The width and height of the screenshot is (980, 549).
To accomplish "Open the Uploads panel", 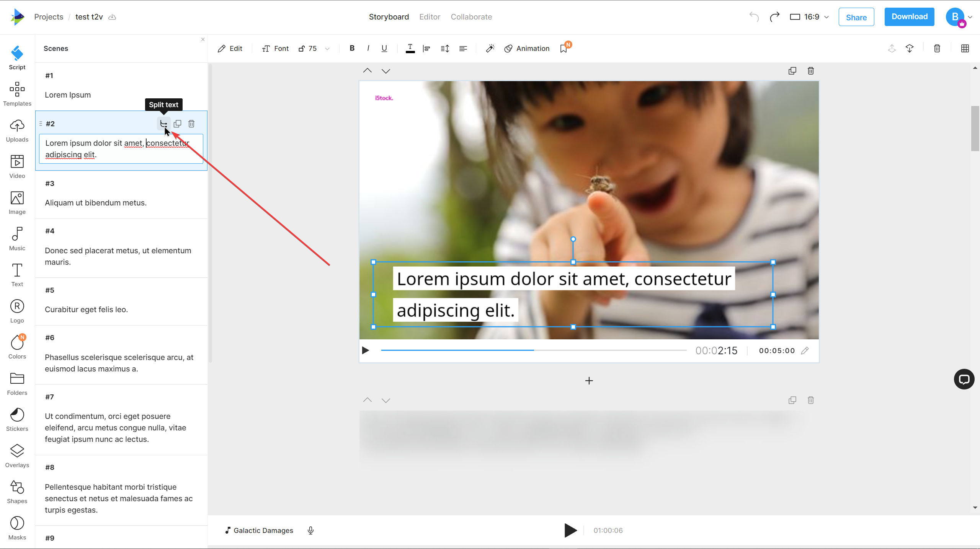I will 17,130.
